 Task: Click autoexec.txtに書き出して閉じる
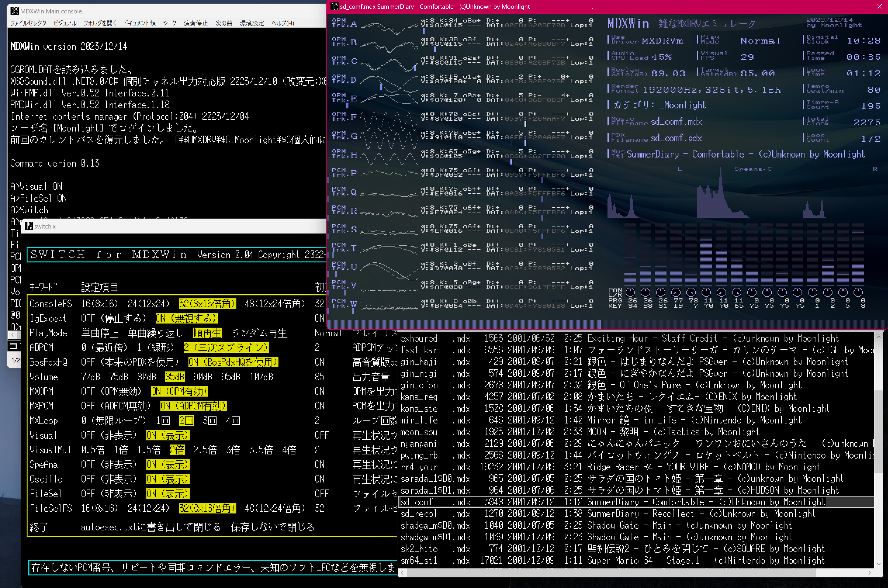(x=151, y=527)
